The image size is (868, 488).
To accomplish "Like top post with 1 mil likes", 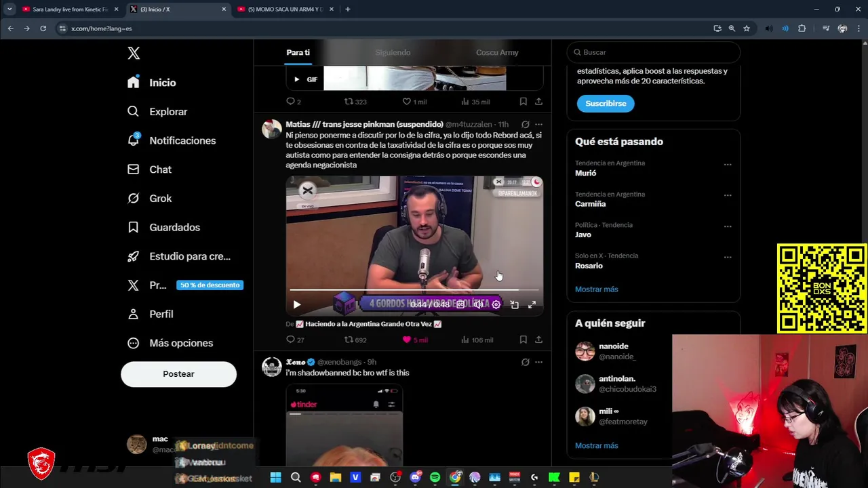I will [414, 102].
